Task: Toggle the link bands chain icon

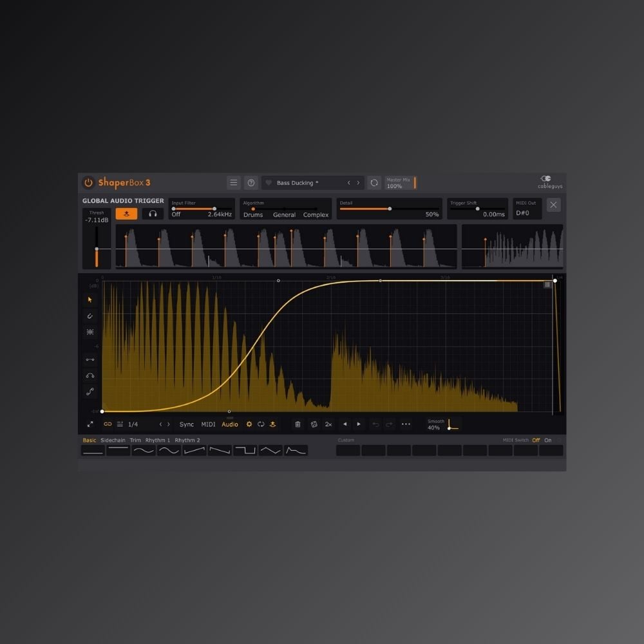Action: (108, 424)
